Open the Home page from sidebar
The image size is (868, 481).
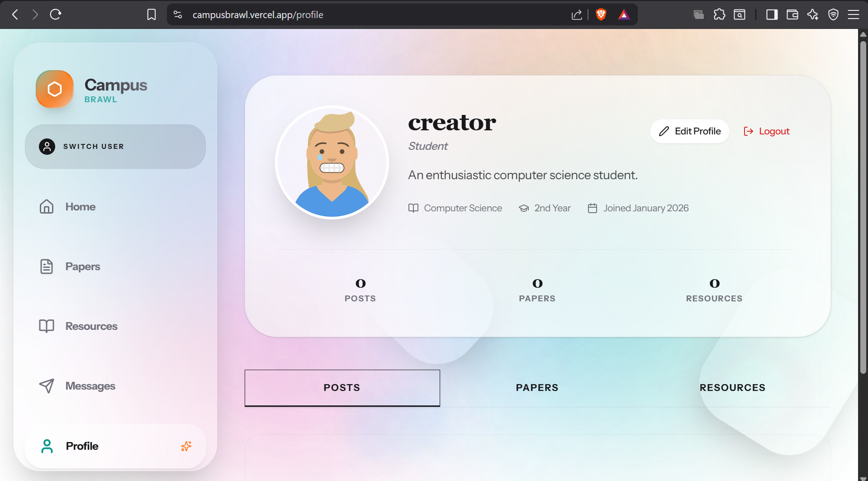pyautogui.click(x=115, y=207)
